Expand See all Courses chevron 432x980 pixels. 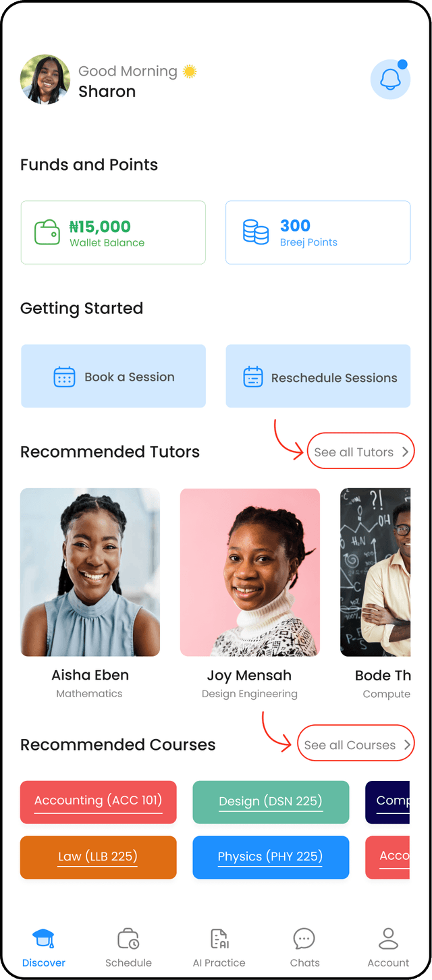tap(407, 745)
